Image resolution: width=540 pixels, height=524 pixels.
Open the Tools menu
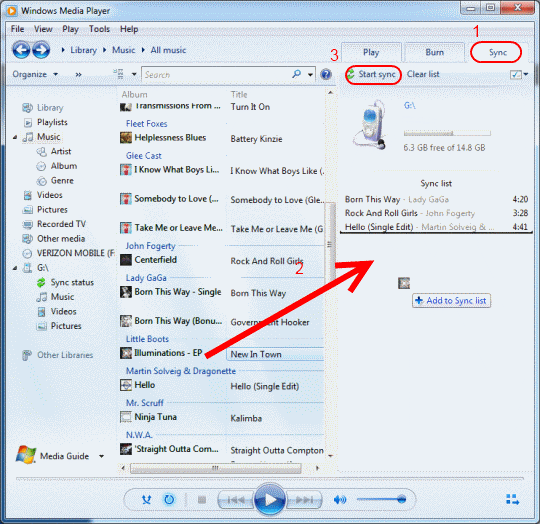pos(99,29)
